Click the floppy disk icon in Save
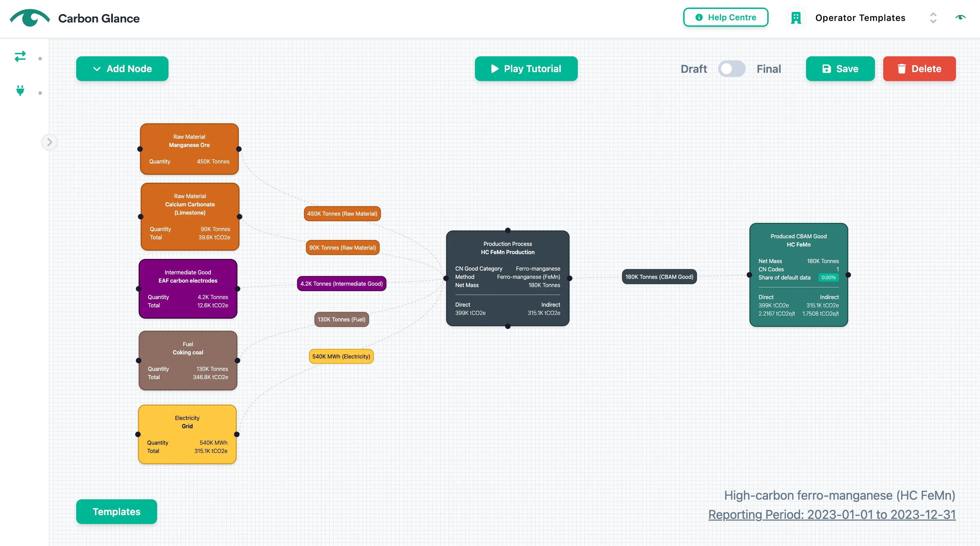This screenshot has width=980, height=546. (826, 69)
